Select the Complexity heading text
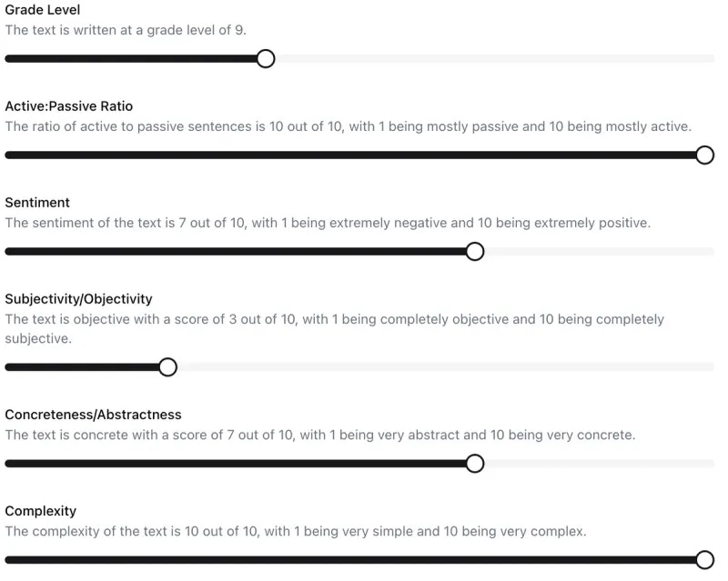Screen dimensions: 728x581 [40, 511]
